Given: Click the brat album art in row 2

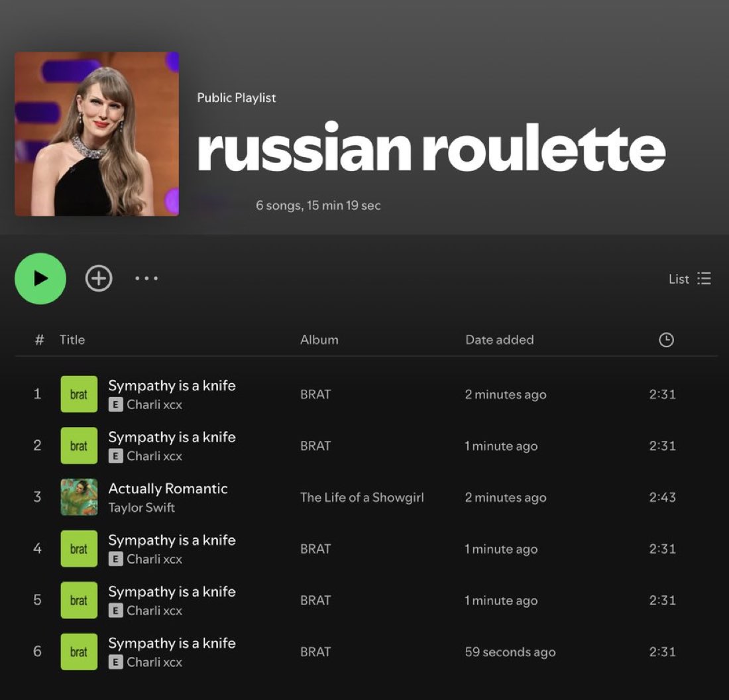Looking at the screenshot, I should 79,445.
